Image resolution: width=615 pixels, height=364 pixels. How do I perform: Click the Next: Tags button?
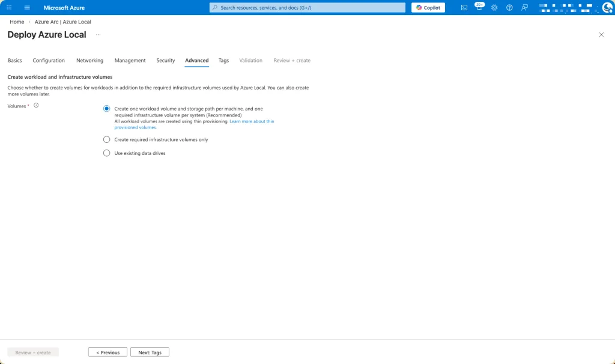click(150, 352)
